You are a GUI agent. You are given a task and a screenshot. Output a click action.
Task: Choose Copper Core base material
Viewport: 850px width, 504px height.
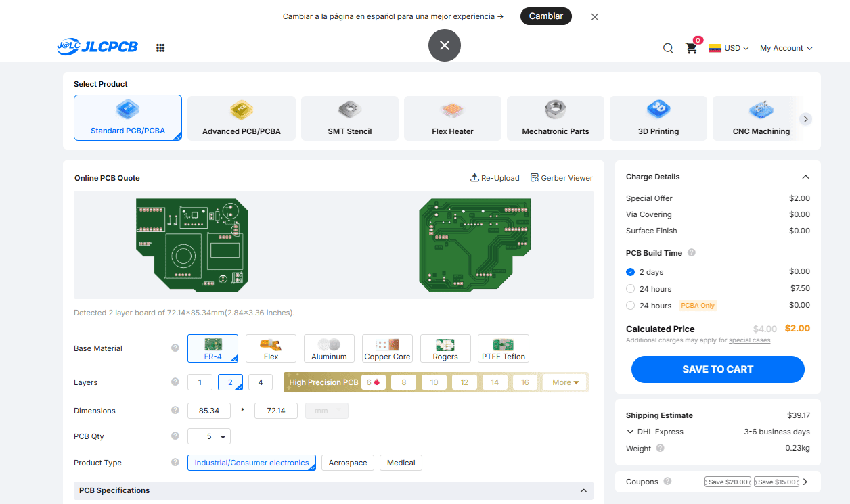[x=387, y=348]
